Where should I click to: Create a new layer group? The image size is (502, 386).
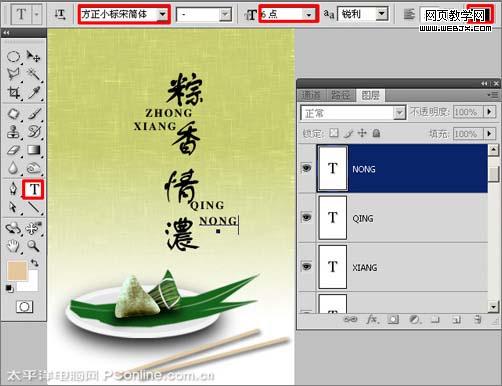pyautogui.click(x=435, y=320)
